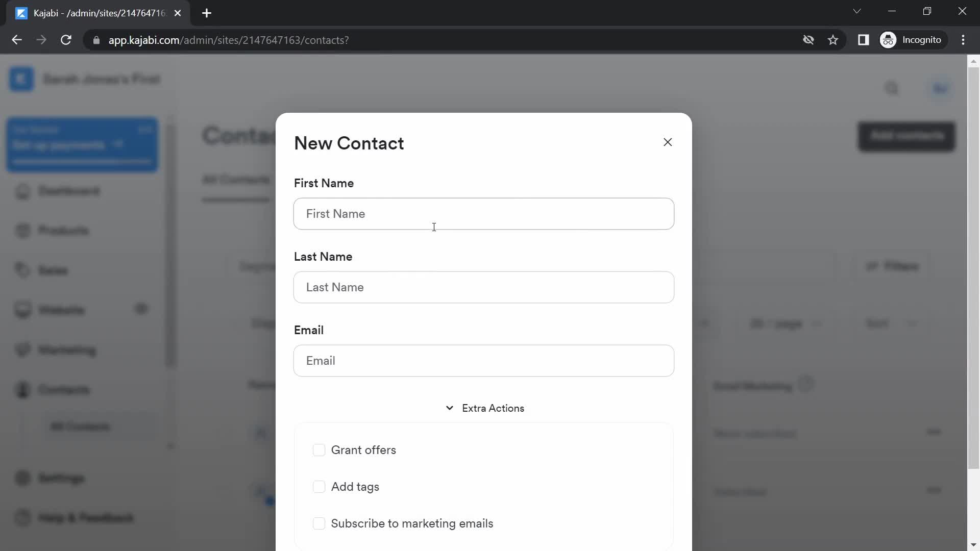Viewport: 980px width, 551px height.
Task: Open the tab search dropdown arrow
Action: coord(857,11)
